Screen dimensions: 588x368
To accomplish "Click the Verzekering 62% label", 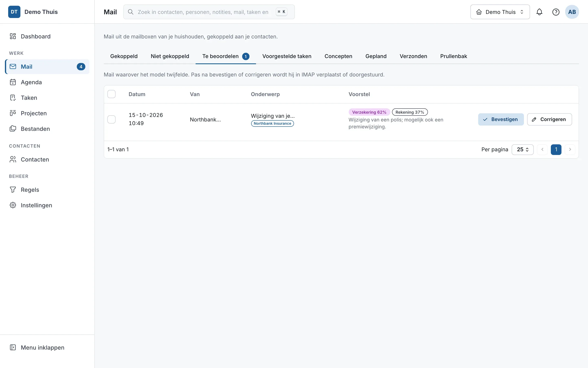I will [x=369, y=112].
